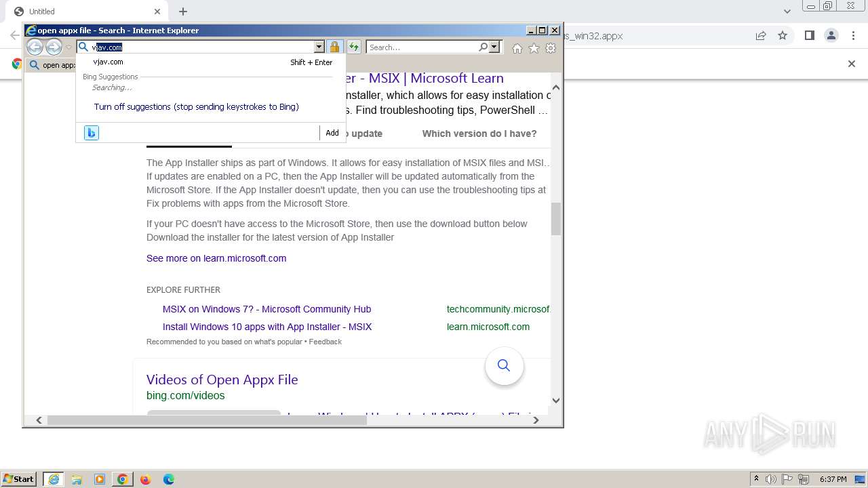Go to the IE Home page

point(517,48)
